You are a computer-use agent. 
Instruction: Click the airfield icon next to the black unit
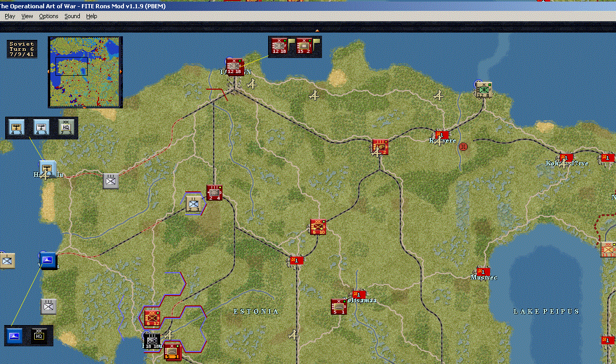(x=169, y=334)
